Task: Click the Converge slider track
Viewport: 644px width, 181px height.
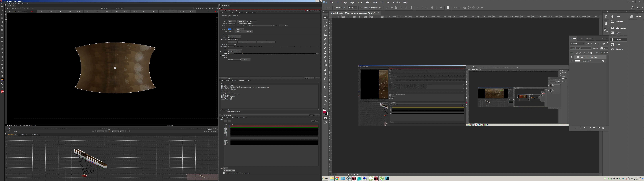Action: point(275,54)
